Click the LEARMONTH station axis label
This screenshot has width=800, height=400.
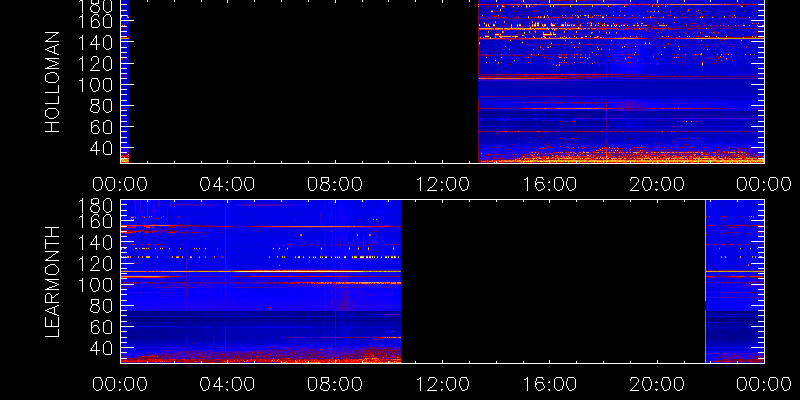click(53, 281)
